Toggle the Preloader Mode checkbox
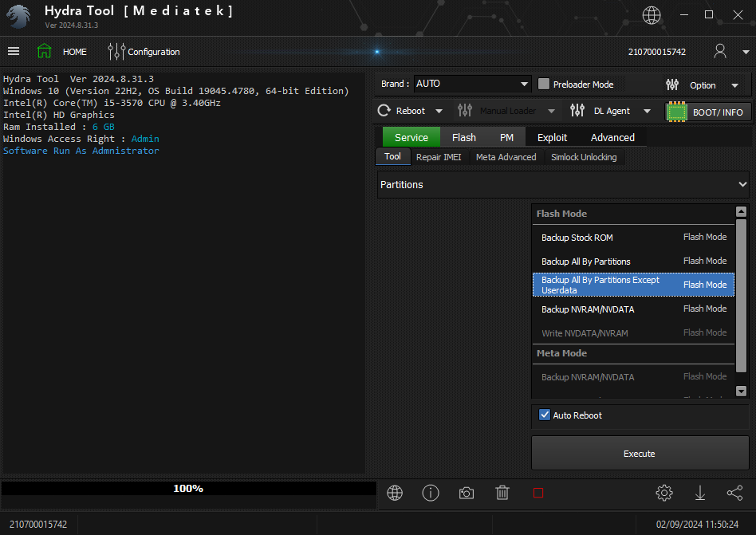Image resolution: width=756 pixels, height=535 pixels. tap(543, 84)
